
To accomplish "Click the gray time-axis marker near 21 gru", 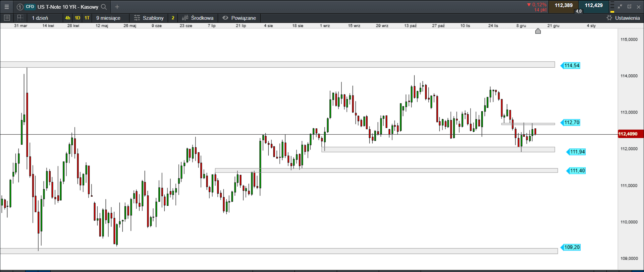I will pyautogui.click(x=538, y=31).
